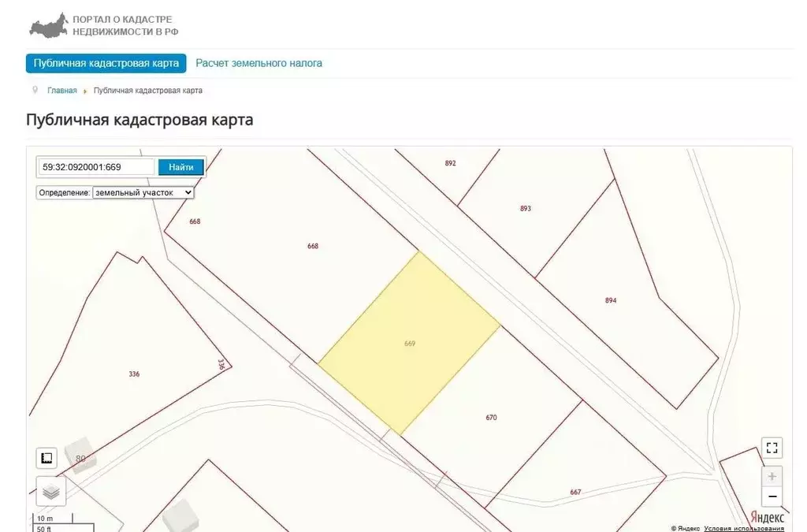The height and width of the screenshot is (532, 807).
Task: Click on parcel 893 on the map
Action: [526, 209]
